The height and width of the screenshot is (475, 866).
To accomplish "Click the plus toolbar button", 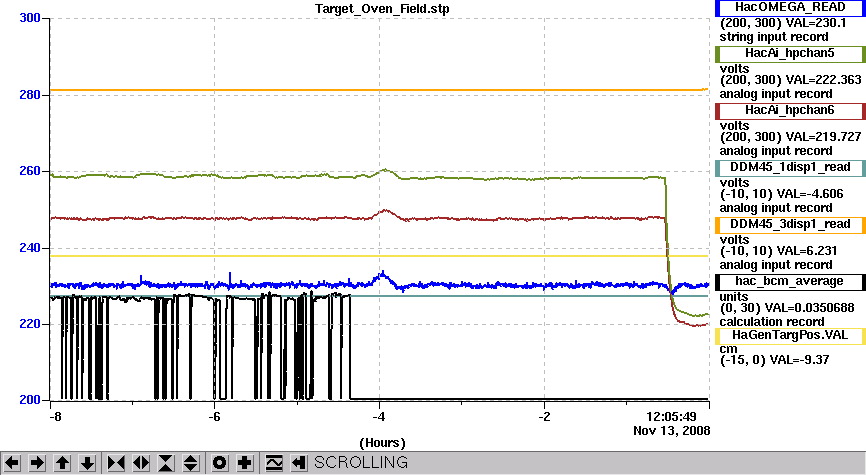I will coord(245,462).
